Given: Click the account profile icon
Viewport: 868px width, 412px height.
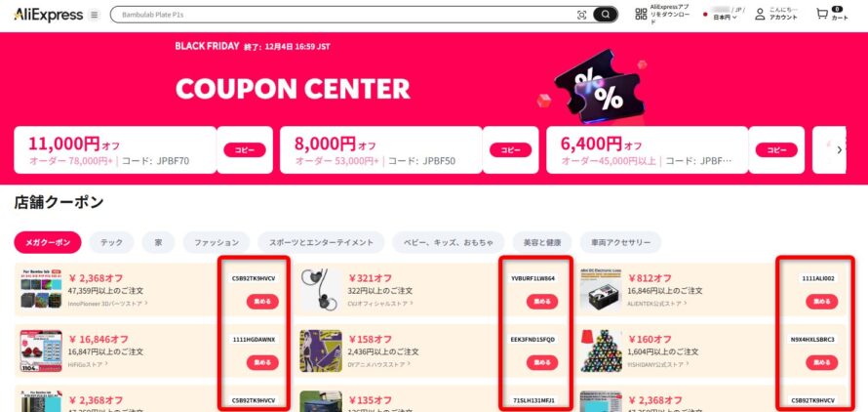Looking at the screenshot, I should 760,14.
